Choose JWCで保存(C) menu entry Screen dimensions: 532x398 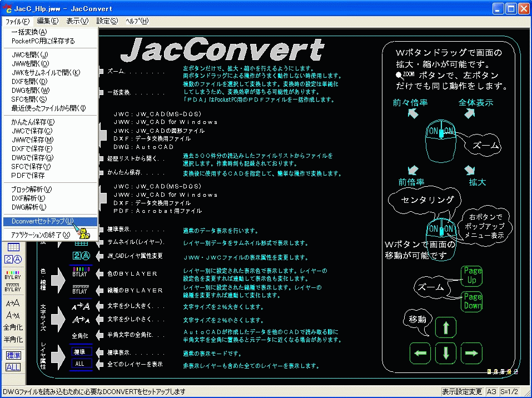point(50,131)
